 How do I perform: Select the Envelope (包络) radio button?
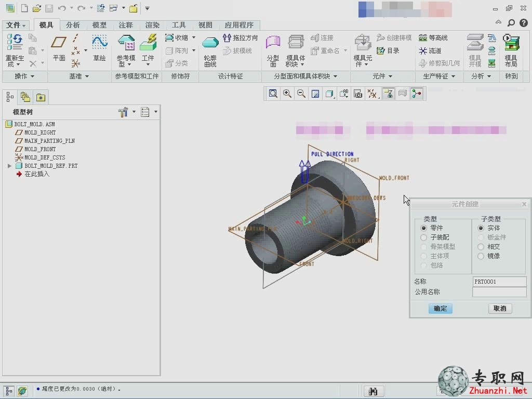point(423,265)
